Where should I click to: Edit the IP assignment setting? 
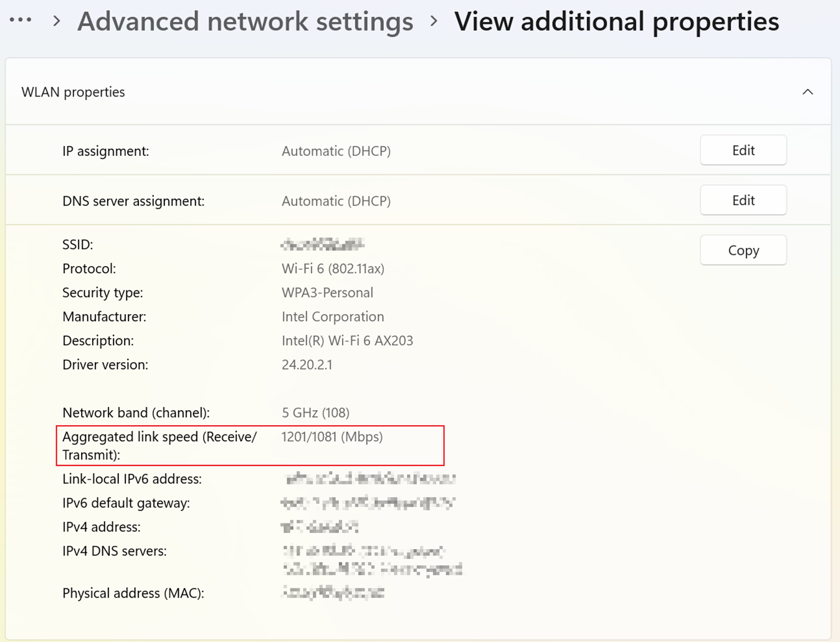[x=743, y=150]
